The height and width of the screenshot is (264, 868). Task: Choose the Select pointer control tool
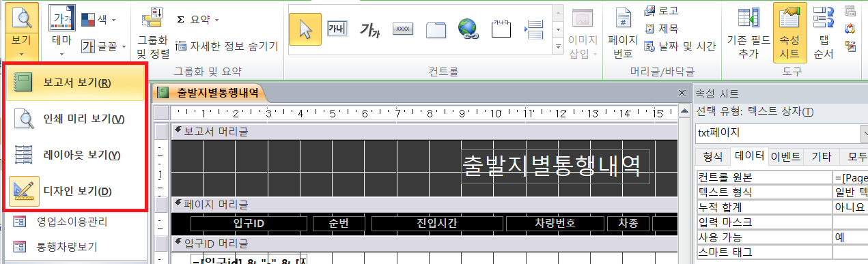[x=305, y=29]
